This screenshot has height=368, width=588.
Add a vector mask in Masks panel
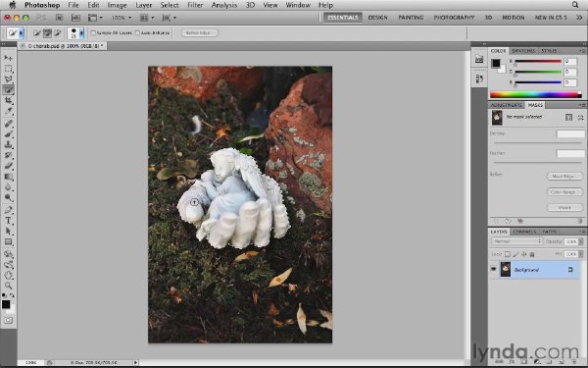580,118
